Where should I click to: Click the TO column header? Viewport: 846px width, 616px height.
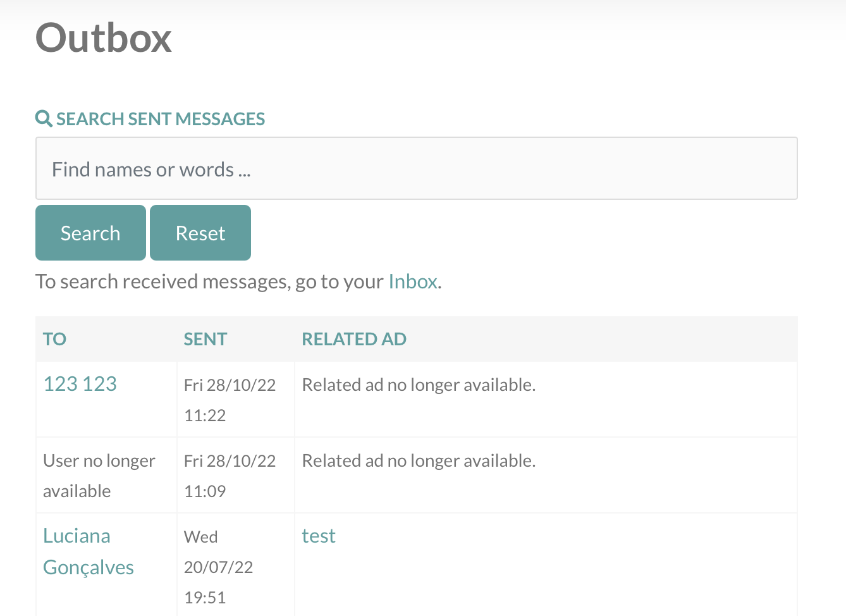pyautogui.click(x=54, y=339)
